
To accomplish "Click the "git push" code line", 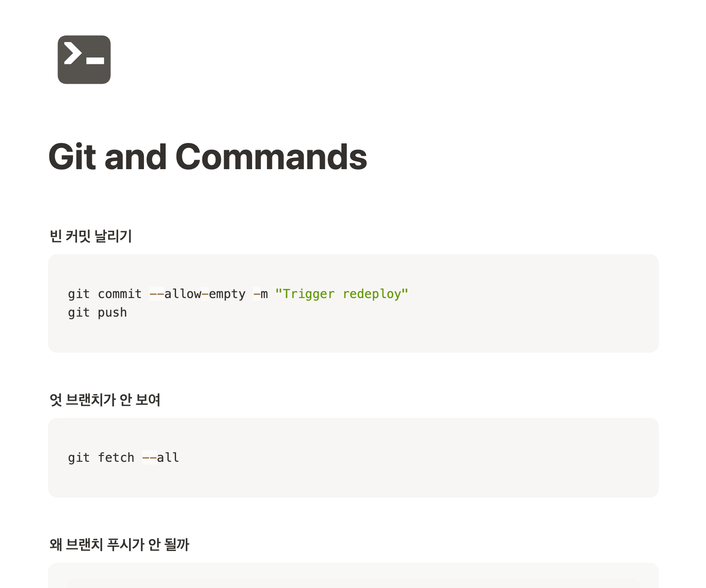I will point(97,313).
